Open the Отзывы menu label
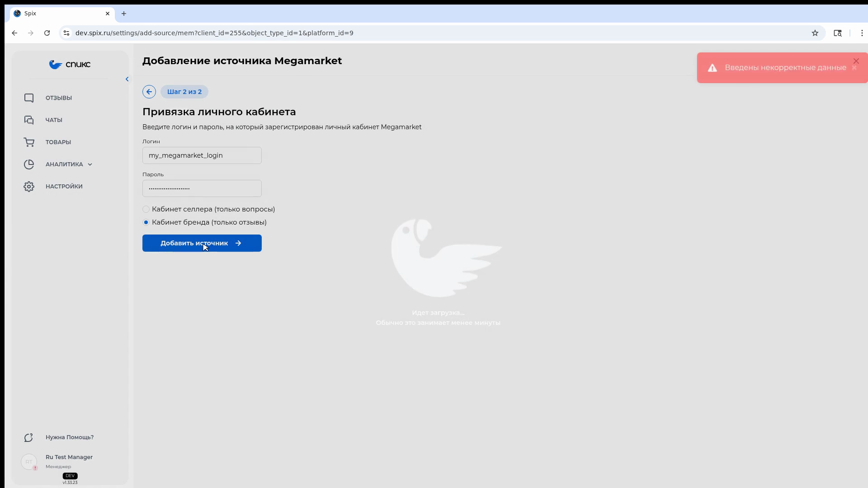 59,98
